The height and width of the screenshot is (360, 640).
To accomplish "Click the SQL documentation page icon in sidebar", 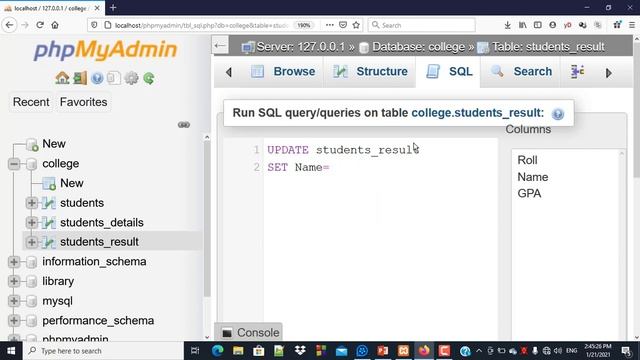I will [114, 78].
